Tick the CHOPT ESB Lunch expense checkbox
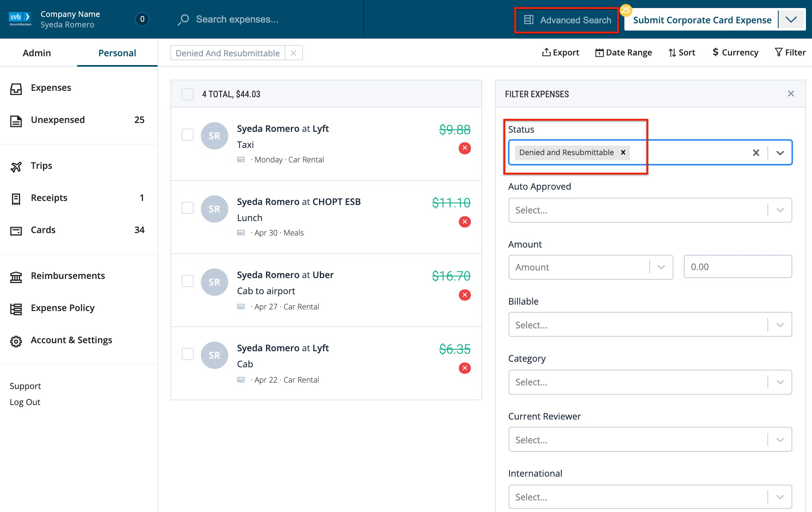Screen dimensions: 812x512 click(187, 208)
